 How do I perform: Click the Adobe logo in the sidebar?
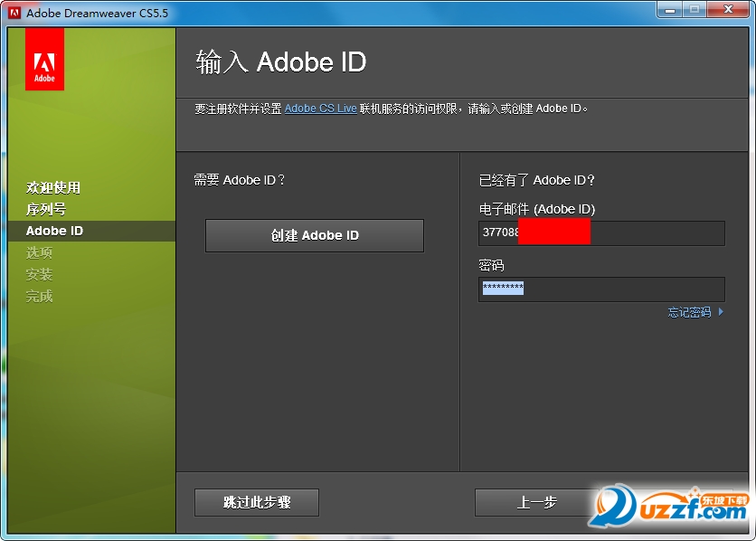click(44, 59)
